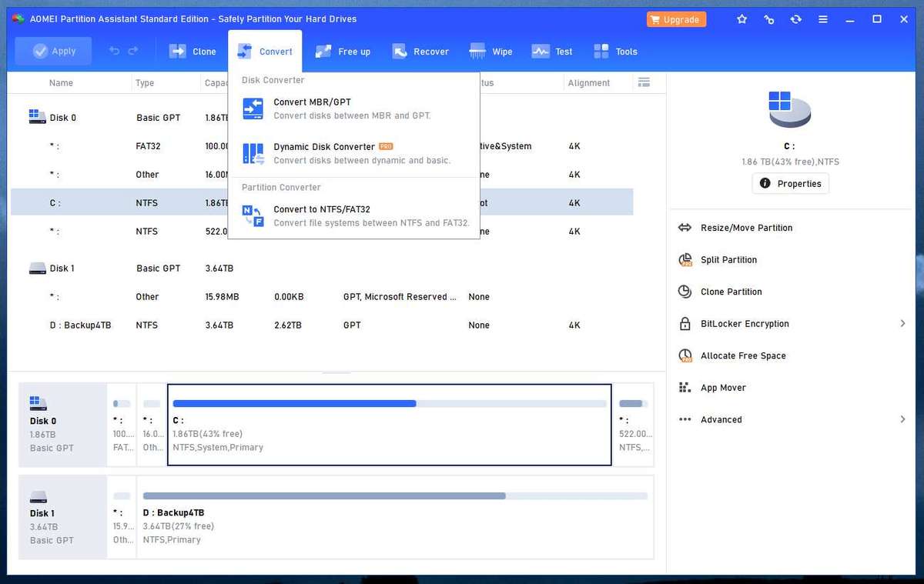The width and height of the screenshot is (924, 584).
Task: Click the star favorite icon in title bar
Action: [742, 19]
